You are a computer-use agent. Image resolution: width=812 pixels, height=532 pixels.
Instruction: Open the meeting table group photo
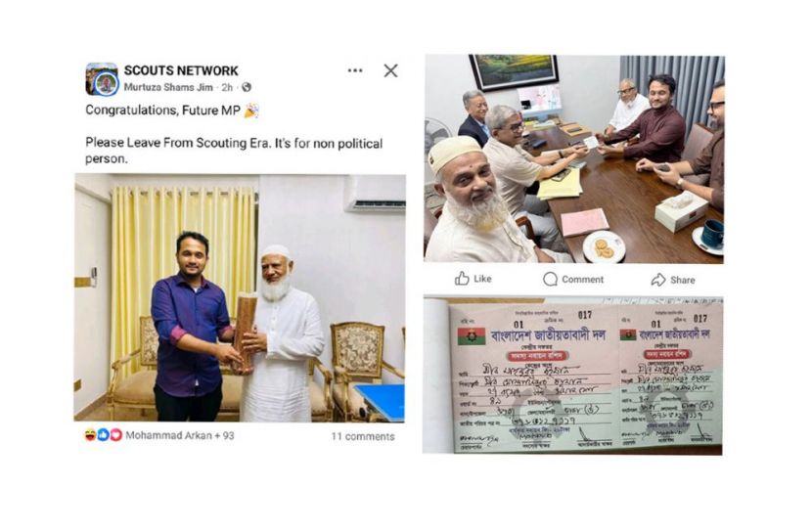pyautogui.click(x=574, y=158)
